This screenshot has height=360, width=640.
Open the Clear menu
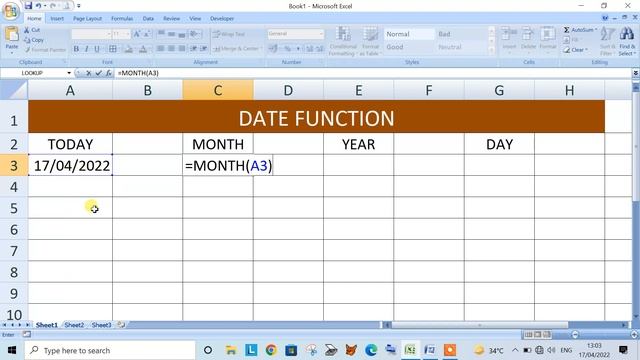pyautogui.click(x=576, y=50)
